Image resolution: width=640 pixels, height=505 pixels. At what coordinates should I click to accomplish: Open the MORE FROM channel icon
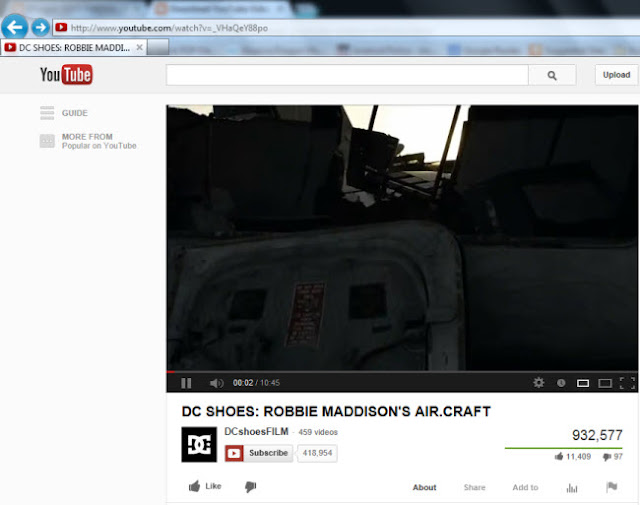click(x=47, y=141)
